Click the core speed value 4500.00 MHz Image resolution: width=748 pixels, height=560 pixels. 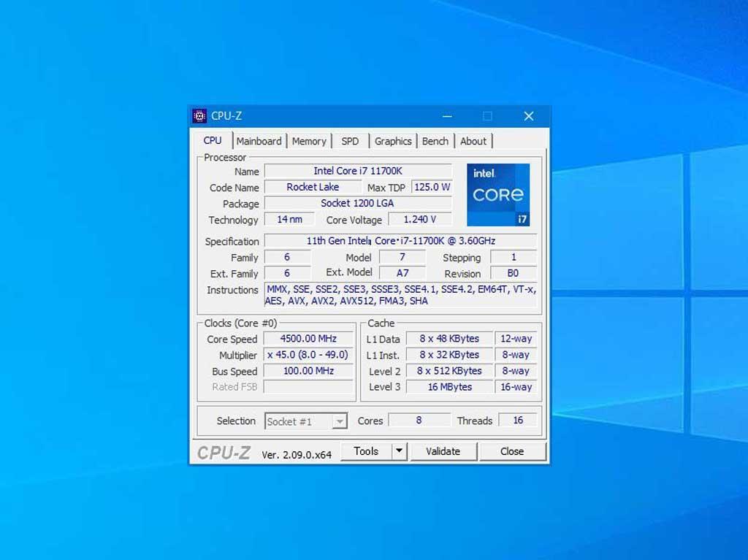tap(308, 339)
